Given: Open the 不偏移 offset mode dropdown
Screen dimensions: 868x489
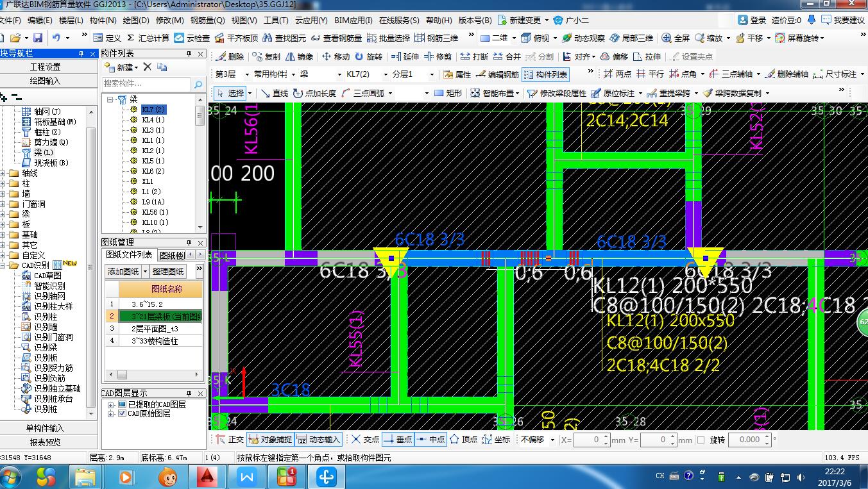Looking at the screenshot, I should tap(552, 440).
